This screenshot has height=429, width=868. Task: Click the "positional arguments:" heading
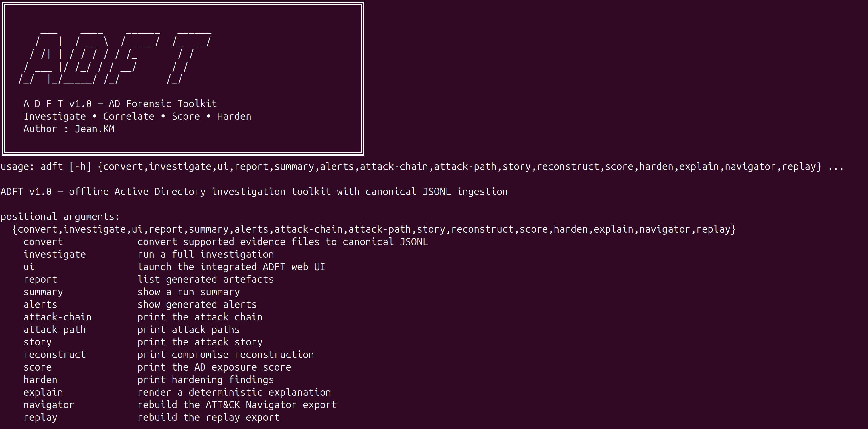click(60, 217)
